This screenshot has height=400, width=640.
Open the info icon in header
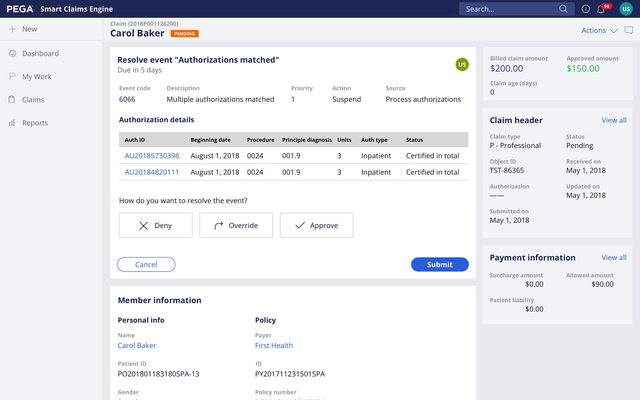pos(586,9)
